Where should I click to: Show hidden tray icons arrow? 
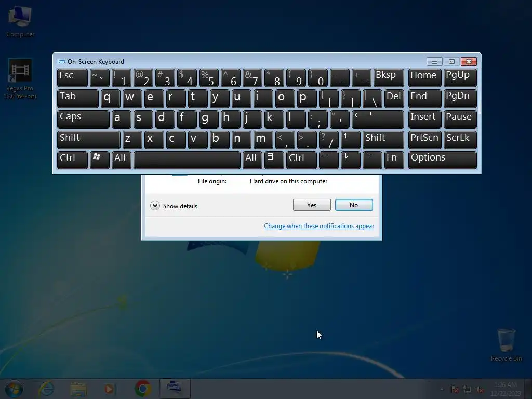coord(442,390)
